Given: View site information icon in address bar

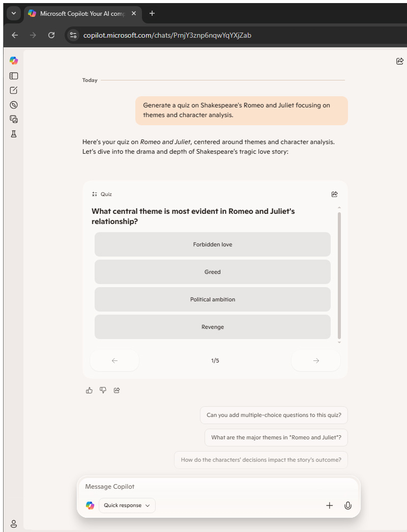Looking at the screenshot, I should pyautogui.click(x=73, y=35).
